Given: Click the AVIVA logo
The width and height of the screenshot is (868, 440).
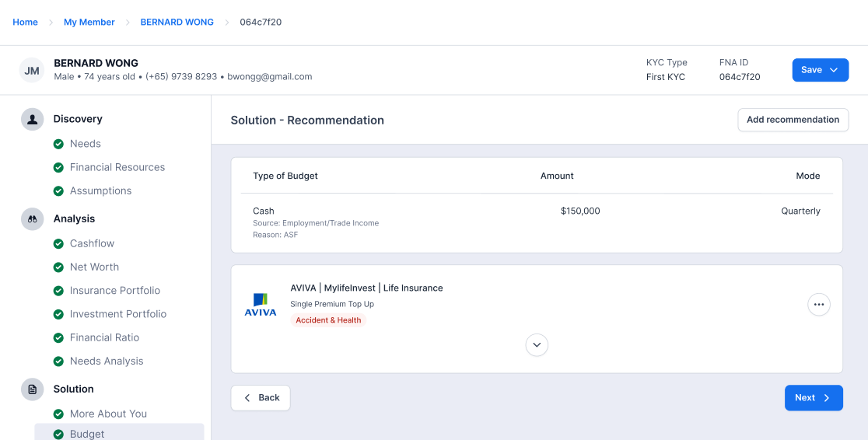Looking at the screenshot, I should tap(261, 305).
